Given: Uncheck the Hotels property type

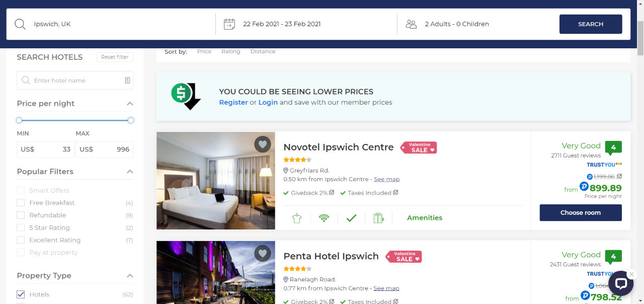Looking at the screenshot, I should pos(21,294).
